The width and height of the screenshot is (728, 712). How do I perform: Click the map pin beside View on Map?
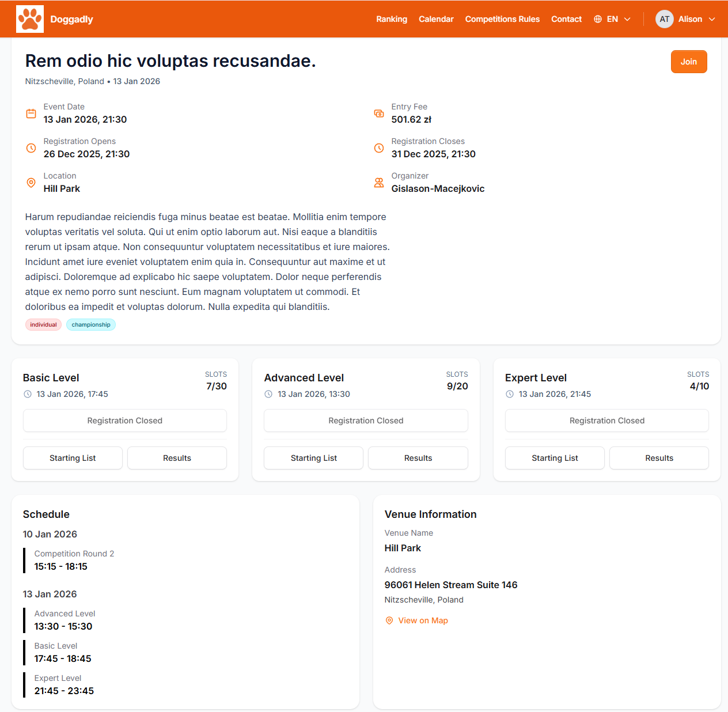389,620
